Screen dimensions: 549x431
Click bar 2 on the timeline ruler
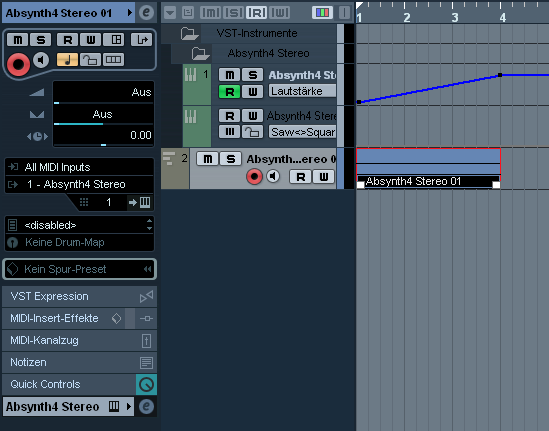pos(406,17)
